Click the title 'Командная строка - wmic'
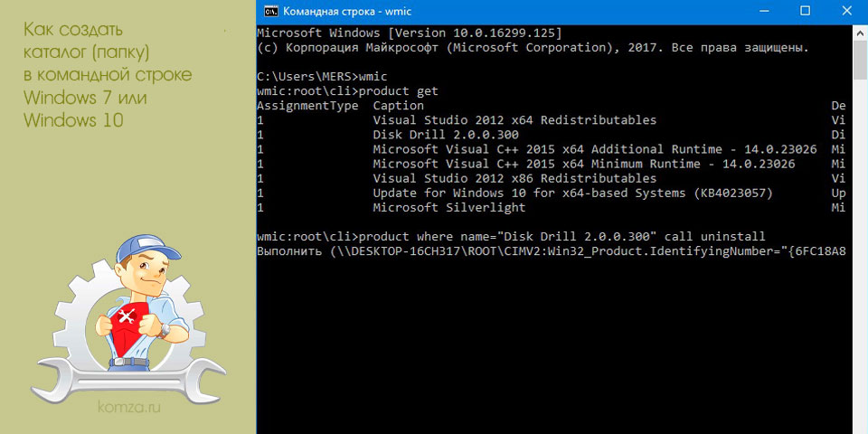868x434 pixels. coord(347,12)
